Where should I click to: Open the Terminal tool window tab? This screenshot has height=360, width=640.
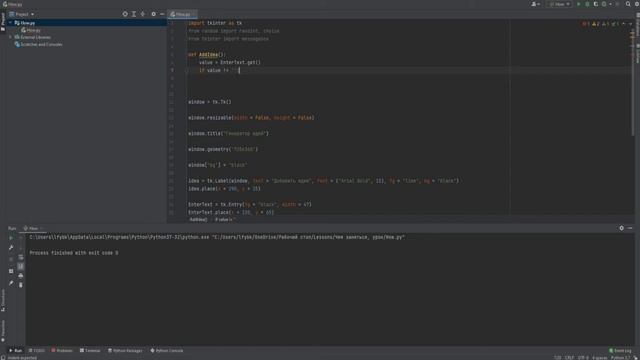(90, 351)
